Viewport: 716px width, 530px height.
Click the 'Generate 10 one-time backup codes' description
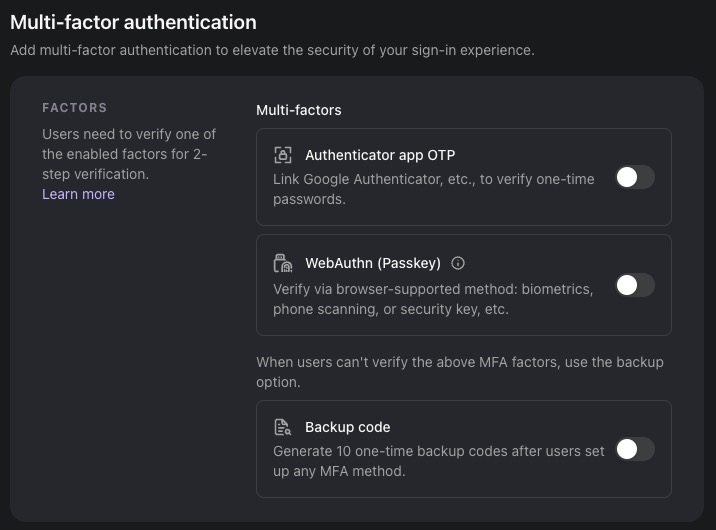tap(438, 461)
